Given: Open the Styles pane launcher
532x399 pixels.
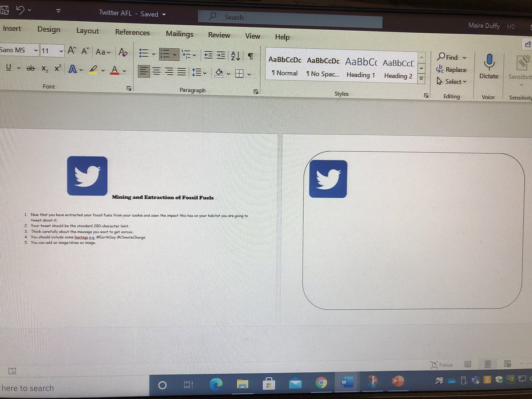Looking at the screenshot, I should tap(426, 95).
